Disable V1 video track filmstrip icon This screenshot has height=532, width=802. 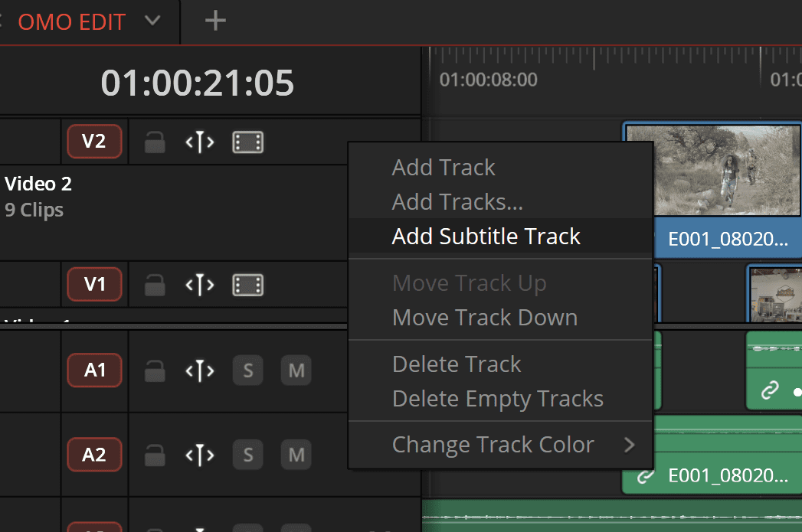click(x=248, y=285)
